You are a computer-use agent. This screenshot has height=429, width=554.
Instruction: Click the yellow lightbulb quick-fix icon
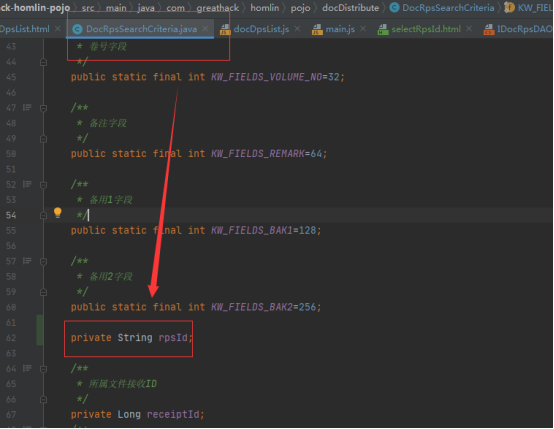[58, 213]
